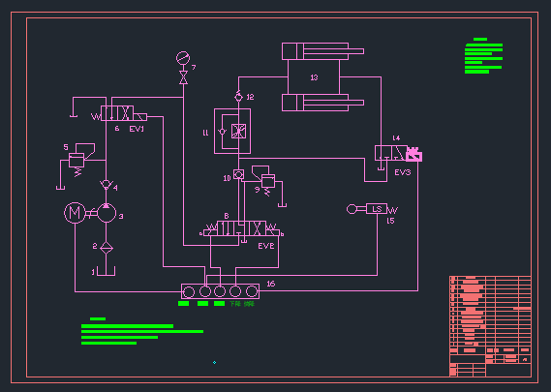The height and width of the screenshot is (392, 551).
Task: Select the EV3 valve body labeled 14
Action: coord(391,153)
